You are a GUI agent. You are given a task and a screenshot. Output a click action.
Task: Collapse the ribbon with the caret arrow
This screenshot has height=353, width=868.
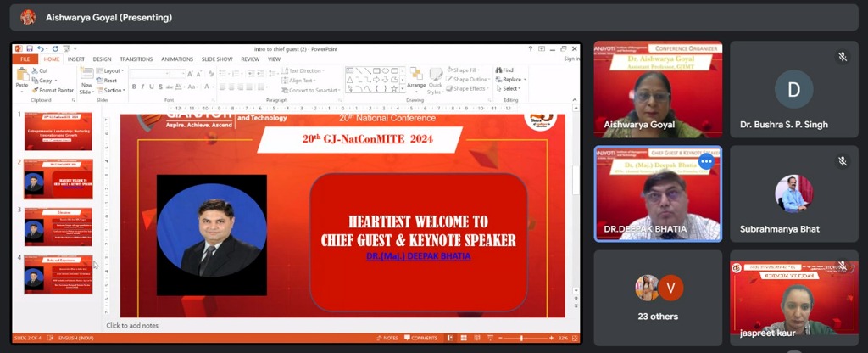[x=576, y=100]
